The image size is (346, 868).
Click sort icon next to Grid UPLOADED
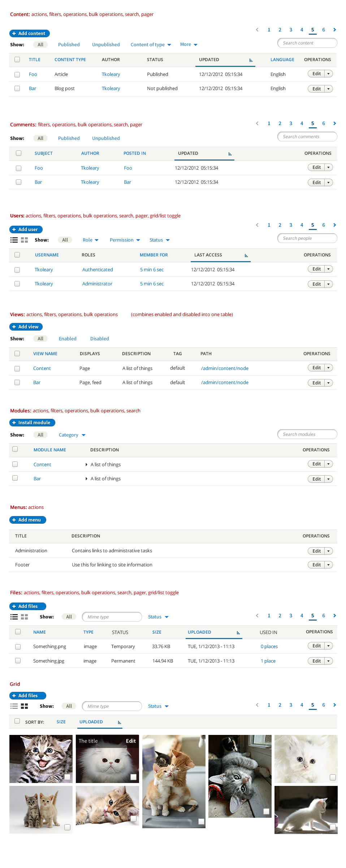pos(120,722)
